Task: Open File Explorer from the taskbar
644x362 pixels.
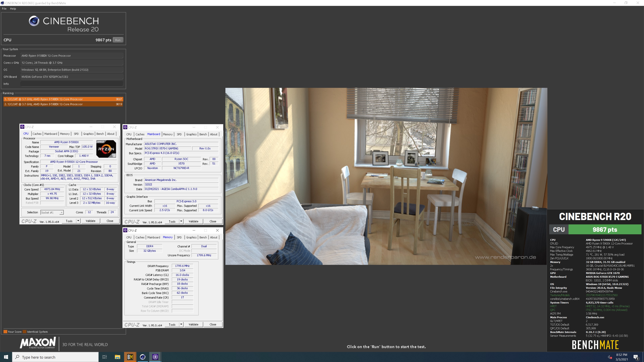Action: (x=118, y=357)
